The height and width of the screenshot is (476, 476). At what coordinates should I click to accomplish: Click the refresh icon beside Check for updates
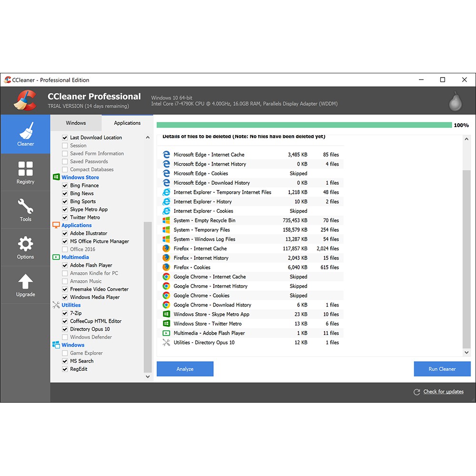click(416, 392)
